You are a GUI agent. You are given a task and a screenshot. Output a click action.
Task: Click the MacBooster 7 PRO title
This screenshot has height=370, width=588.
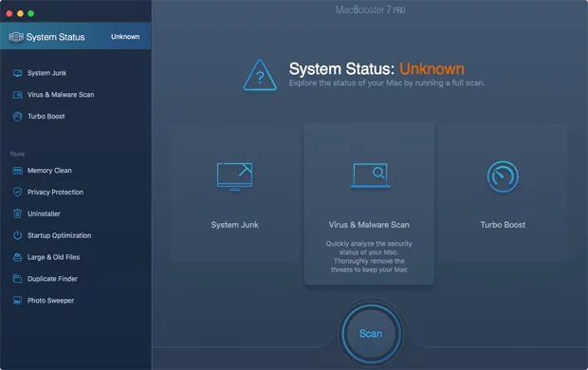point(370,9)
